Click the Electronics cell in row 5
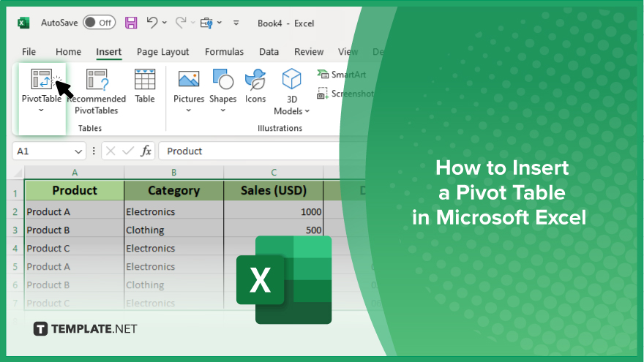The width and height of the screenshot is (644, 362). click(x=173, y=266)
